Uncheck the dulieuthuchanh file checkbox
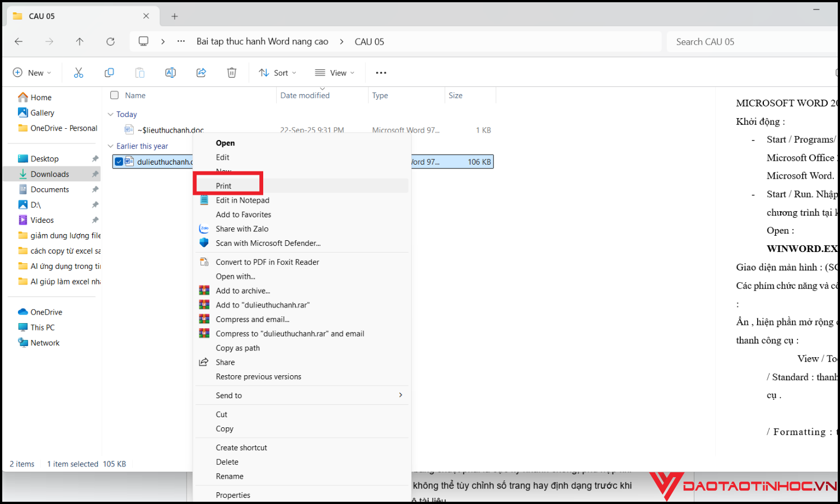Image resolution: width=840 pixels, height=504 pixels. (119, 162)
